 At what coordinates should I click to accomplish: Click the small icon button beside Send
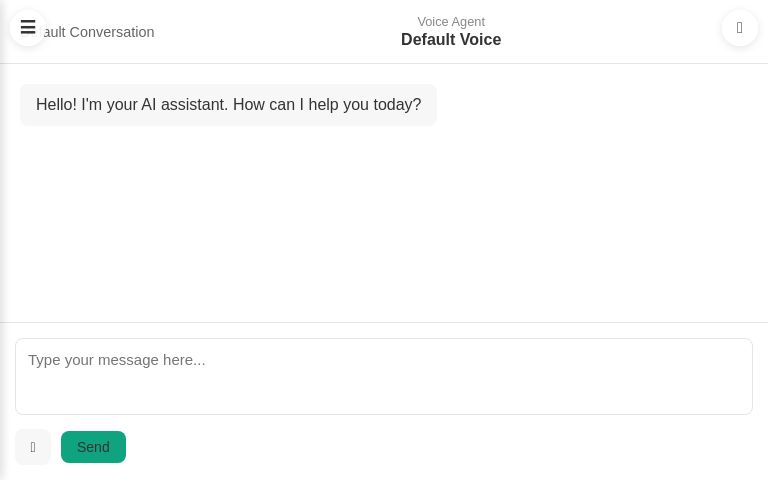point(33,447)
